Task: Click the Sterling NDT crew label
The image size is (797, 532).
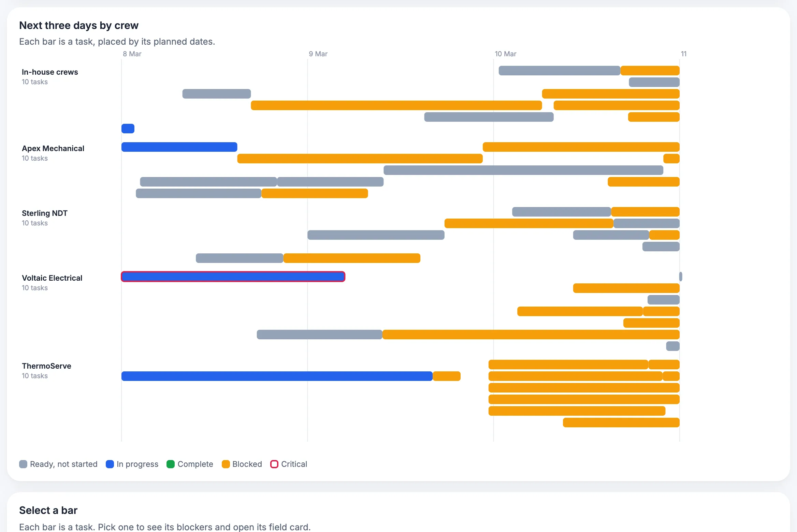Action: 45,213
